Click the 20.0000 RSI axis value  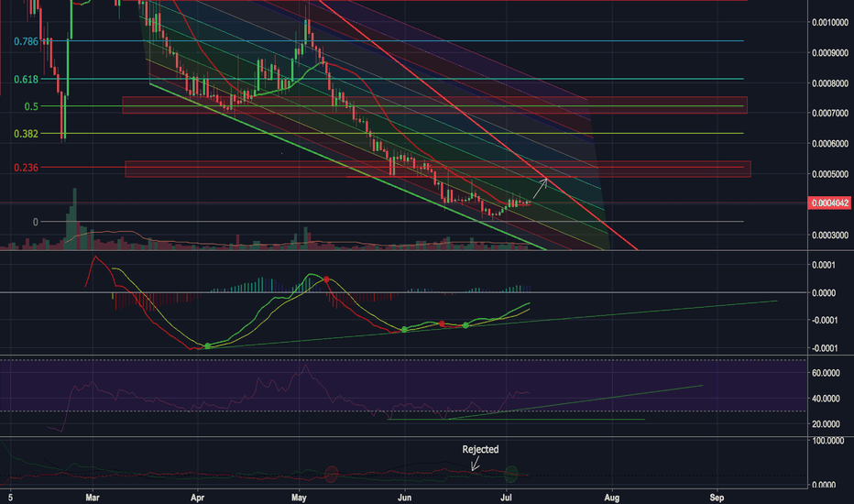click(x=826, y=424)
